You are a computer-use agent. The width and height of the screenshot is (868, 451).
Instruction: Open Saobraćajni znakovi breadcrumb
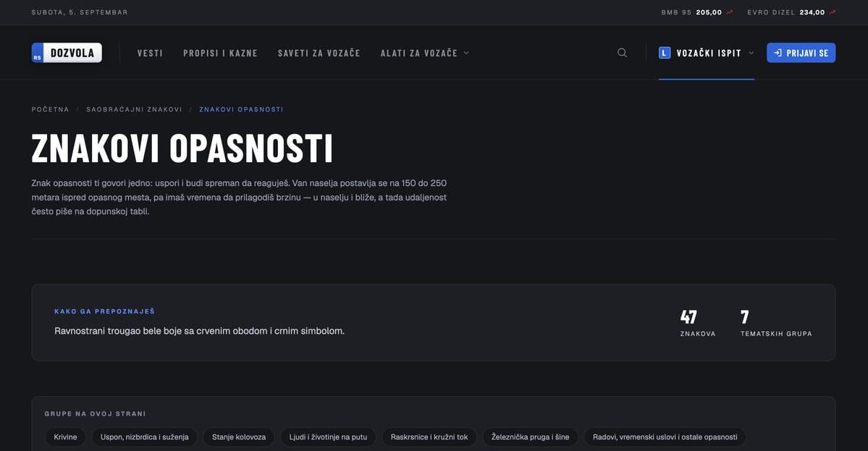pyautogui.click(x=134, y=109)
